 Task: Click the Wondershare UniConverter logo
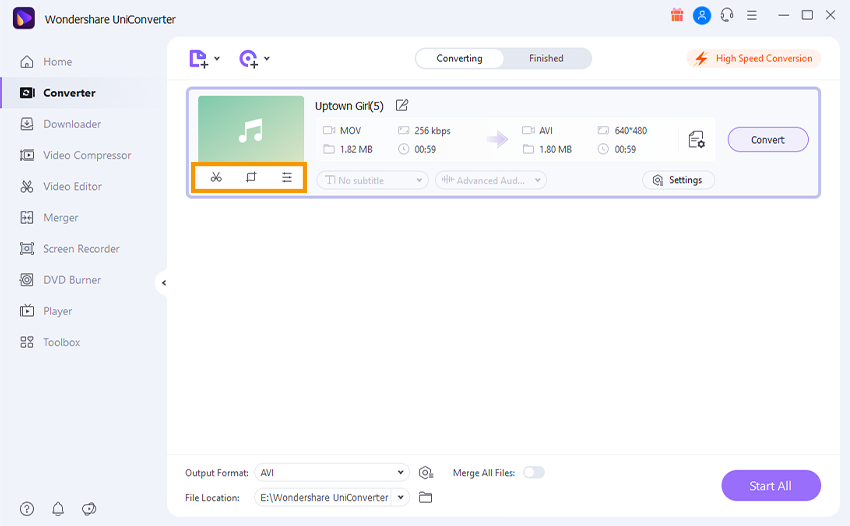point(24,18)
